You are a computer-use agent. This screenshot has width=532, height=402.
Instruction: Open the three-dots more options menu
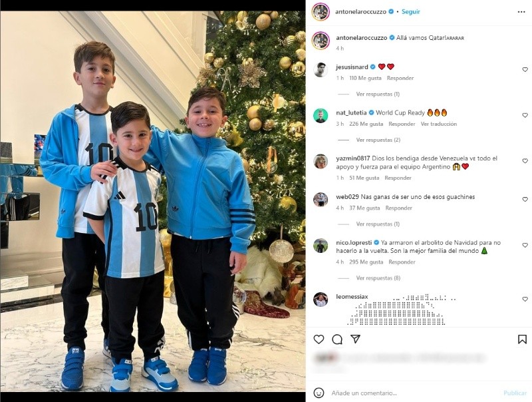[x=521, y=12]
